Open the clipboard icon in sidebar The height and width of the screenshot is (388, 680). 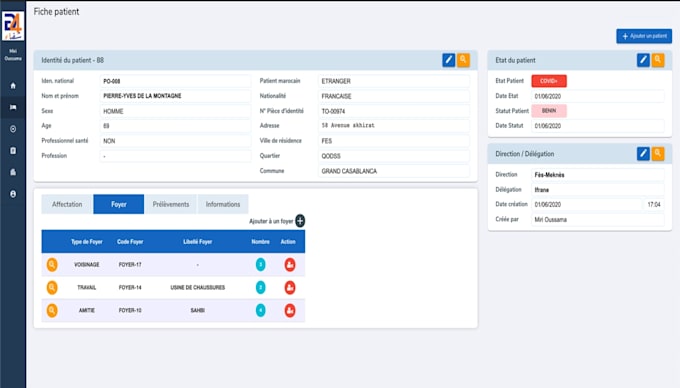[x=13, y=150]
